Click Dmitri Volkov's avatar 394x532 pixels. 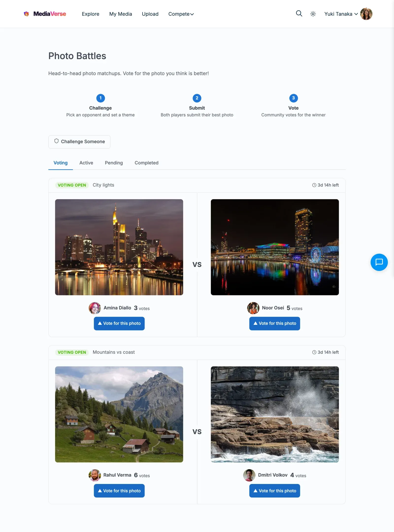click(249, 475)
